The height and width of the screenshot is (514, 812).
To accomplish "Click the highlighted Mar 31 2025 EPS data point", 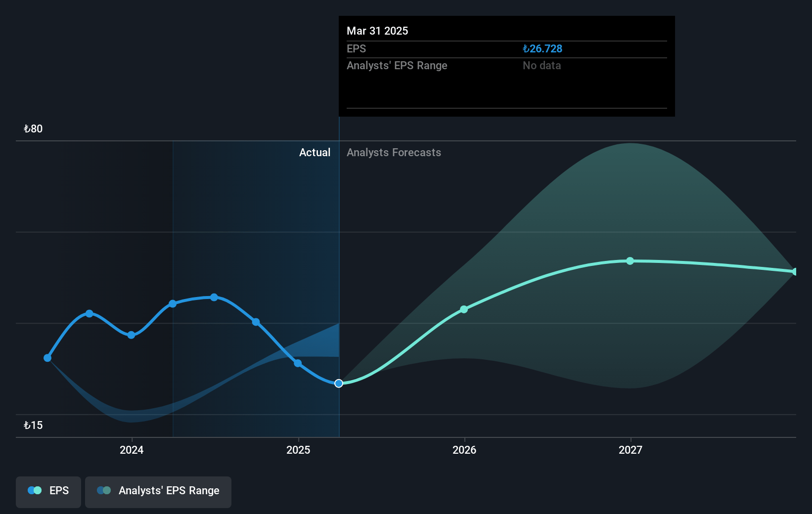I will (339, 384).
